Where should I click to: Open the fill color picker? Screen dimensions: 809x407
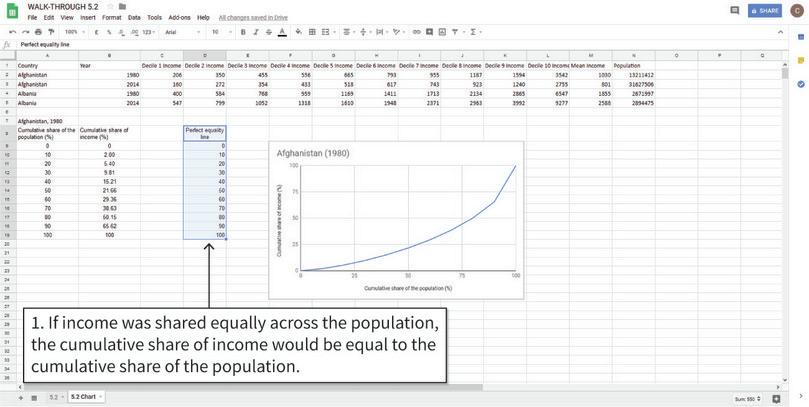(299, 32)
